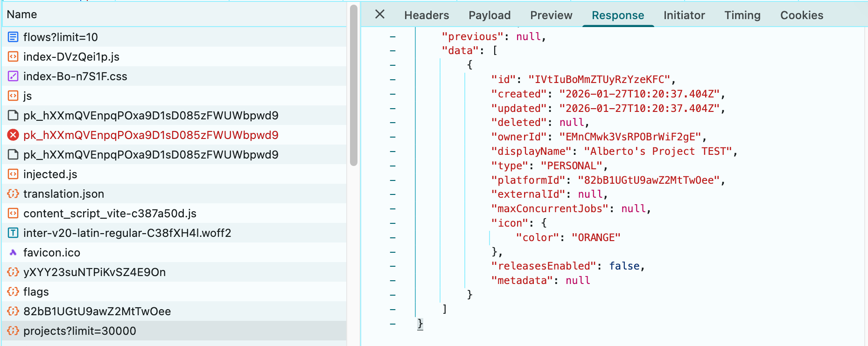Screen dimensions: 868x346
Task: Click the favicon.ico image icon
Action: 13,252
